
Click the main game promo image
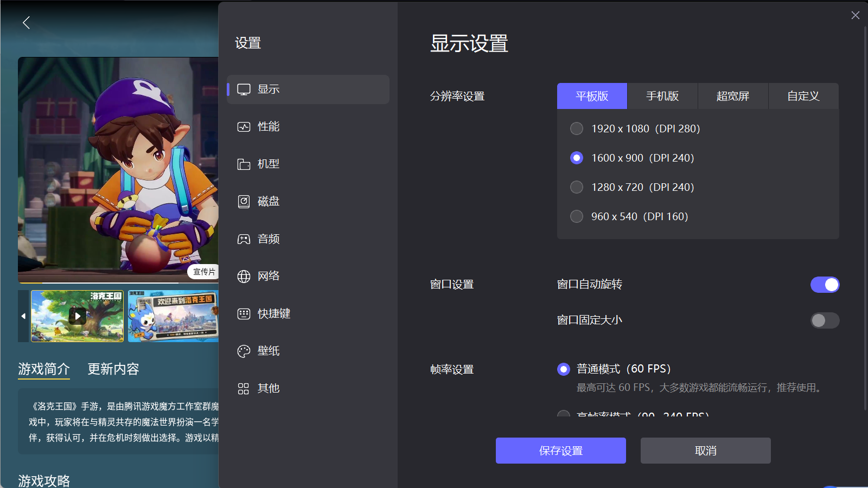point(118,169)
